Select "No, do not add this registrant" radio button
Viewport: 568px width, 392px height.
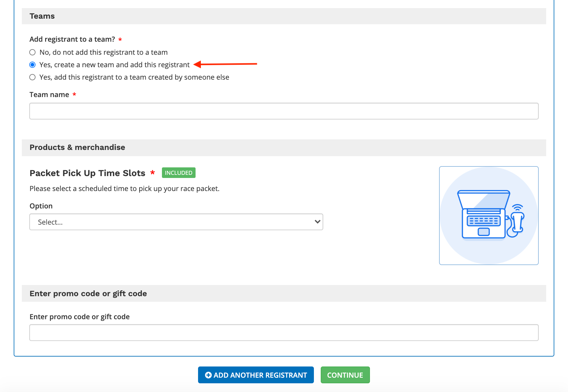pos(32,52)
